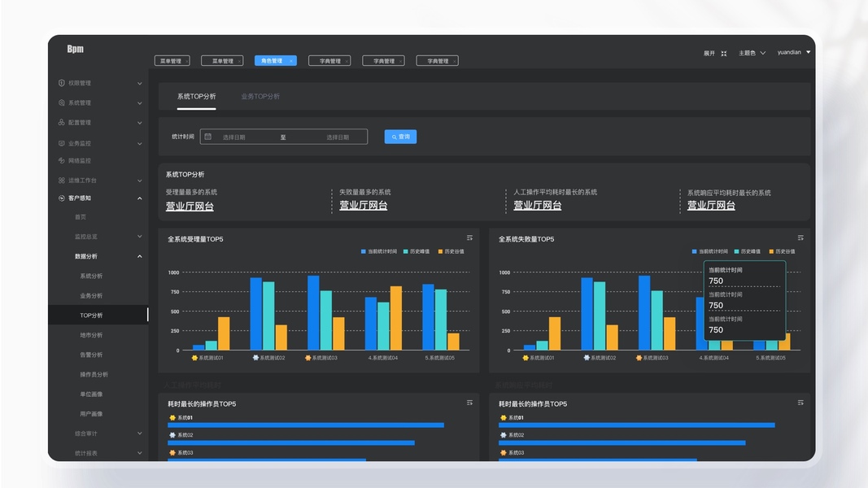Viewport: 868px width, 488px height.
Task: Click the 客户感知 sidebar icon
Action: pos(62,198)
